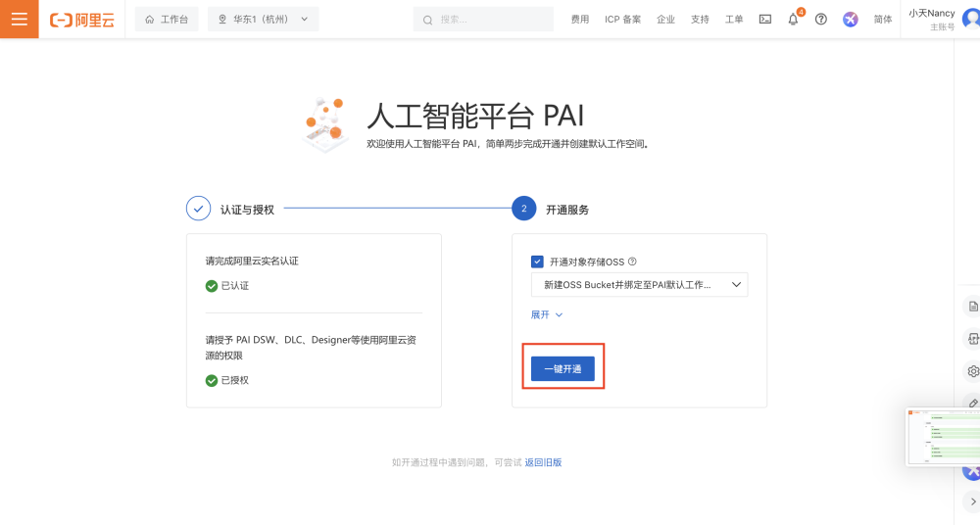Viewport: 980px width, 525px height.
Task: Click the document icon in right sidebar
Action: [972, 307]
